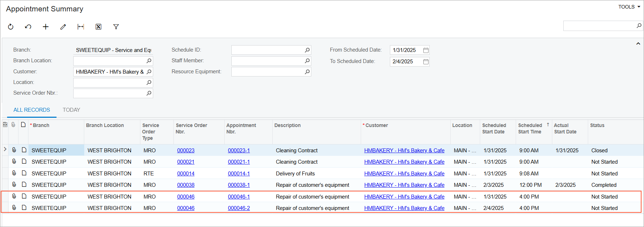This screenshot has width=644, height=227.
Task: Export to Excel using toolbar icon
Action: point(98,27)
